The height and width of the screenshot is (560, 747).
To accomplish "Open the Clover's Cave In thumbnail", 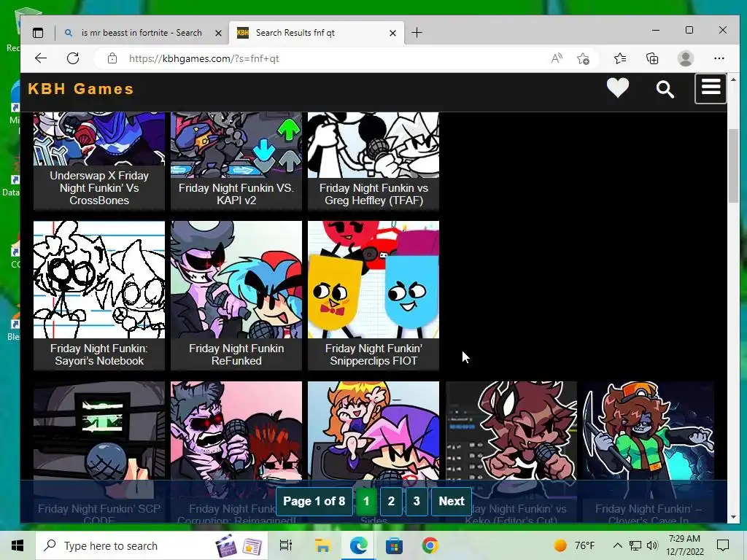I will coord(649,431).
